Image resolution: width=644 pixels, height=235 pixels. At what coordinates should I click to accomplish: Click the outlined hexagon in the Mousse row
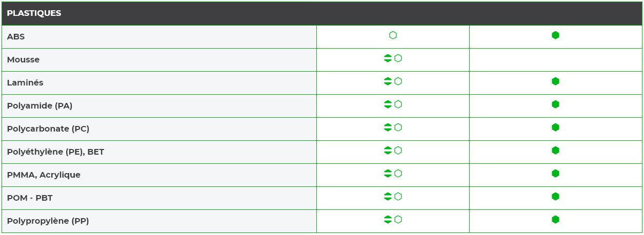[x=398, y=58]
